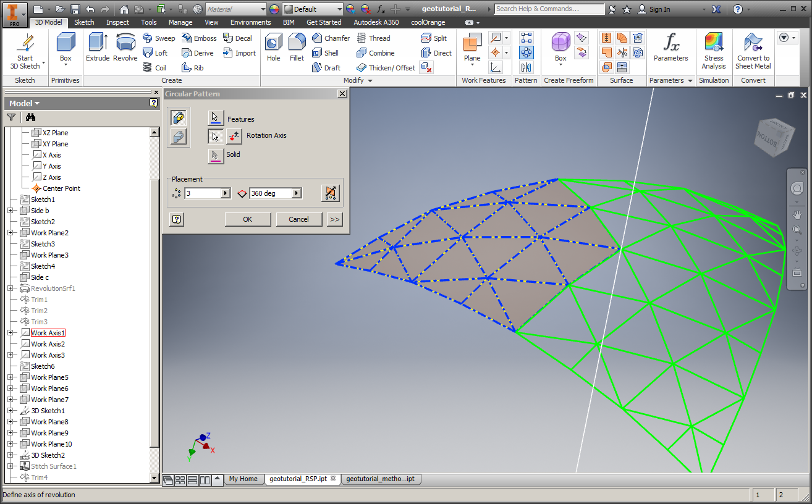
Task: Open the fx Parameters tool
Action: click(671, 48)
